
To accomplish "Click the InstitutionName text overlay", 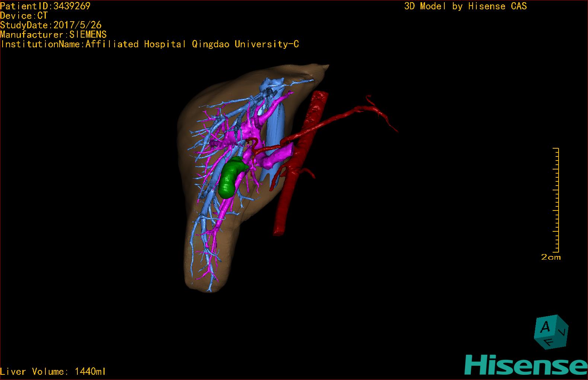I will pyautogui.click(x=150, y=44).
